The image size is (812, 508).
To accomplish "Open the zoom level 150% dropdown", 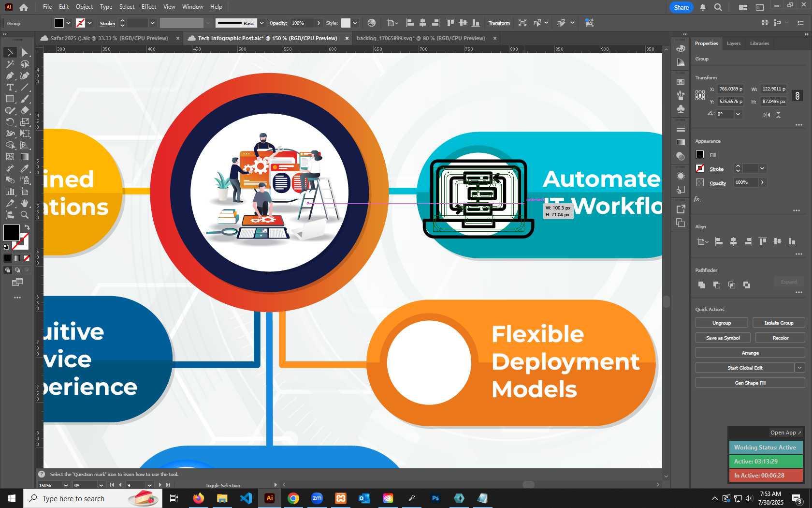I will (x=66, y=485).
